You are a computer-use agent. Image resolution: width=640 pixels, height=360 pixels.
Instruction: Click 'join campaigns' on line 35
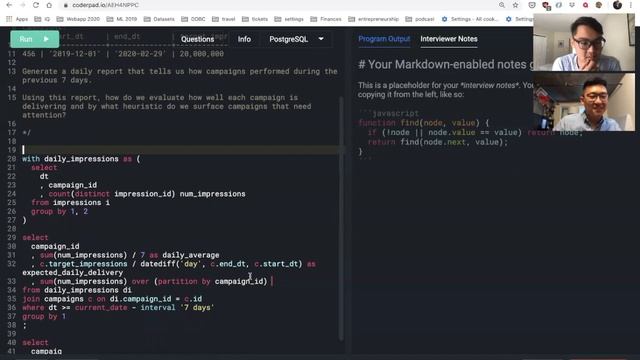point(53,299)
